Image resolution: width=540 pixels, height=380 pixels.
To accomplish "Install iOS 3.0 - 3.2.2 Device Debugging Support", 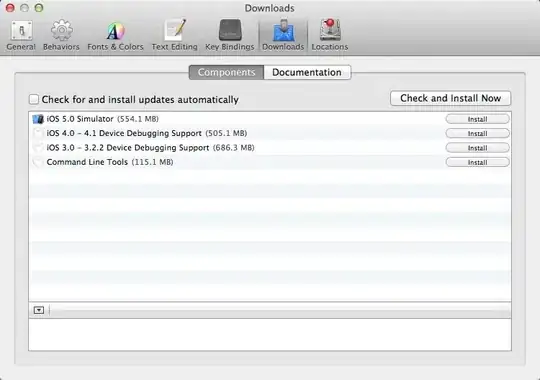I will click(477, 148).
